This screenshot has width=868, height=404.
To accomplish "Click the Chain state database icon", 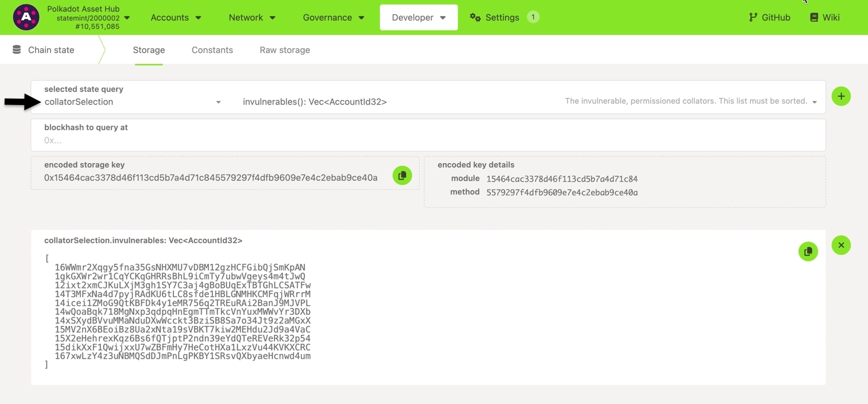I will (x=17, y=50).
